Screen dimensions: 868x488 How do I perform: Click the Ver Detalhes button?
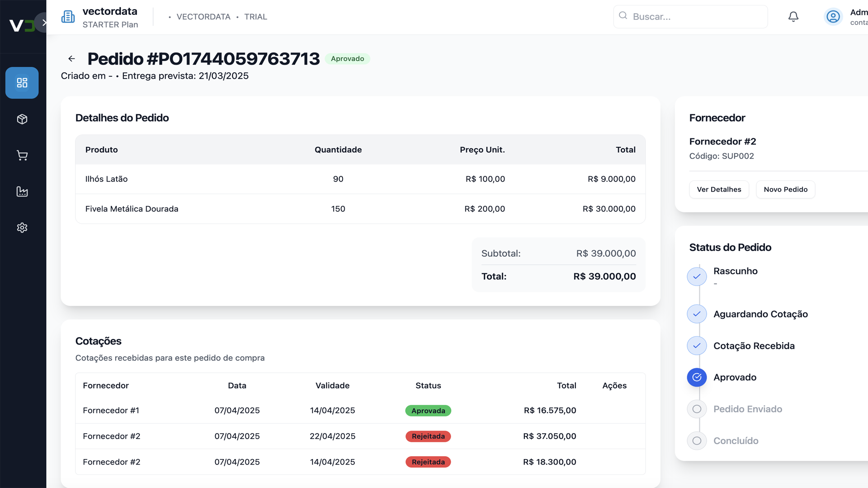click(719, 189)
